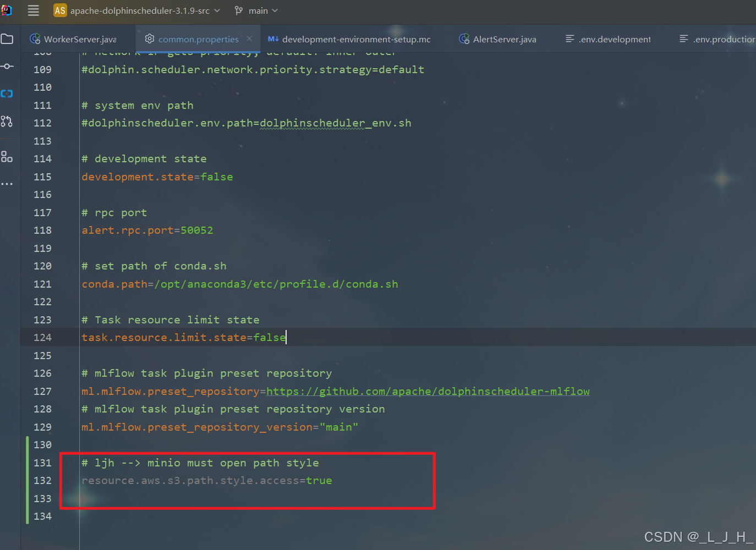Click the markdown icon on setup tab

(273, 38)
